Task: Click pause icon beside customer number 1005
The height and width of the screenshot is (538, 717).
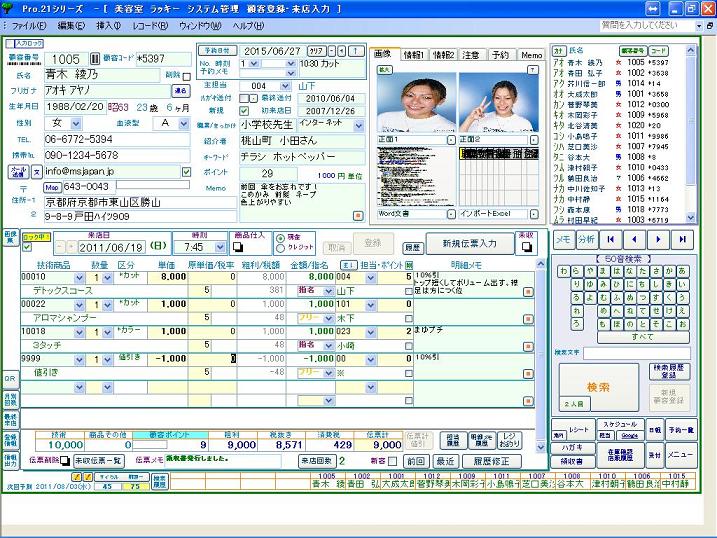Action: click(95, 59)
